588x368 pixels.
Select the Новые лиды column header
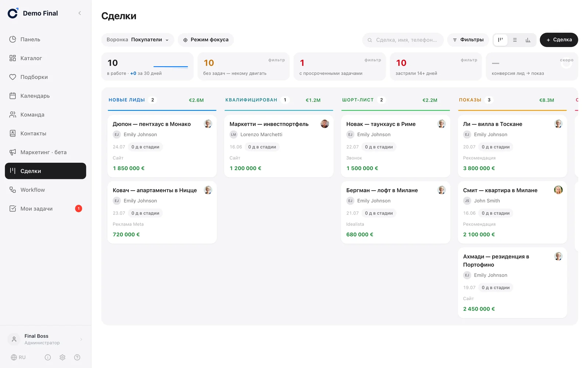162,100
